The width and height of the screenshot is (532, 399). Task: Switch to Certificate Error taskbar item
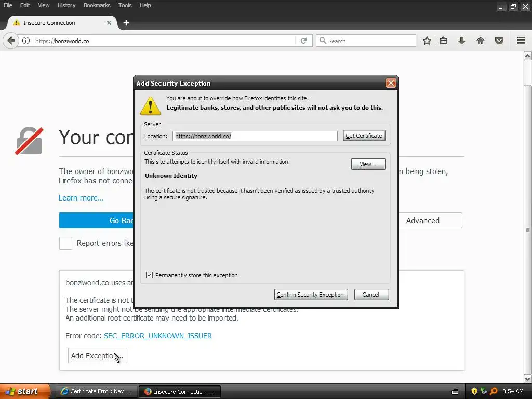(x=96, y=391)
